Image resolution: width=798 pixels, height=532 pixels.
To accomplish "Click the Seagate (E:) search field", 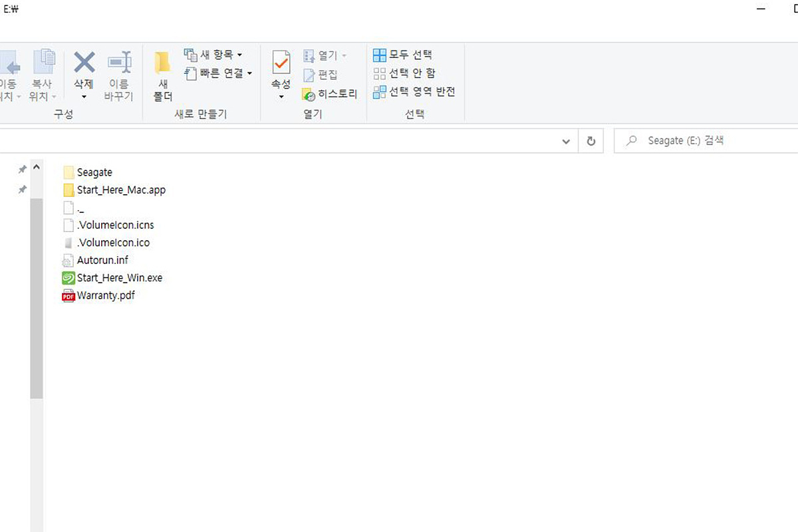I will click(x=706, y=141).
